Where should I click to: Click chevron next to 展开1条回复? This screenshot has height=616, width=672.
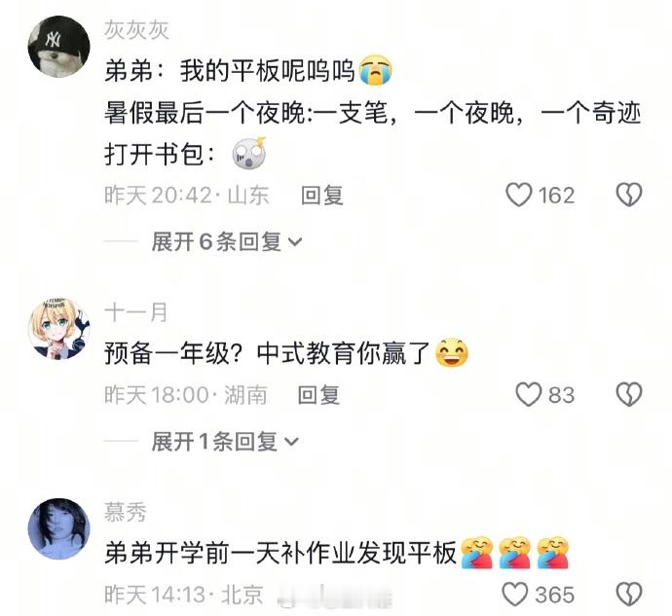(291, 442)
